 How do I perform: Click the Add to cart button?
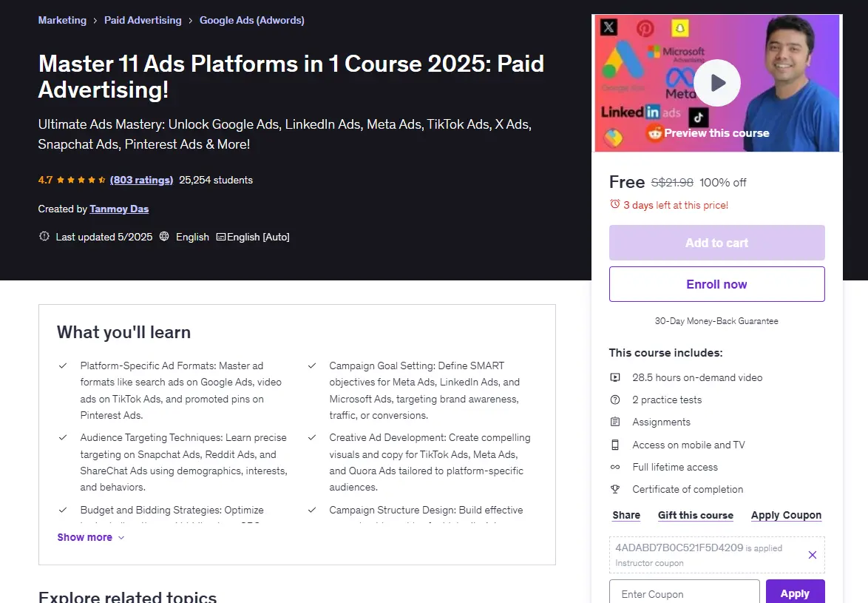tap(717, 243)
